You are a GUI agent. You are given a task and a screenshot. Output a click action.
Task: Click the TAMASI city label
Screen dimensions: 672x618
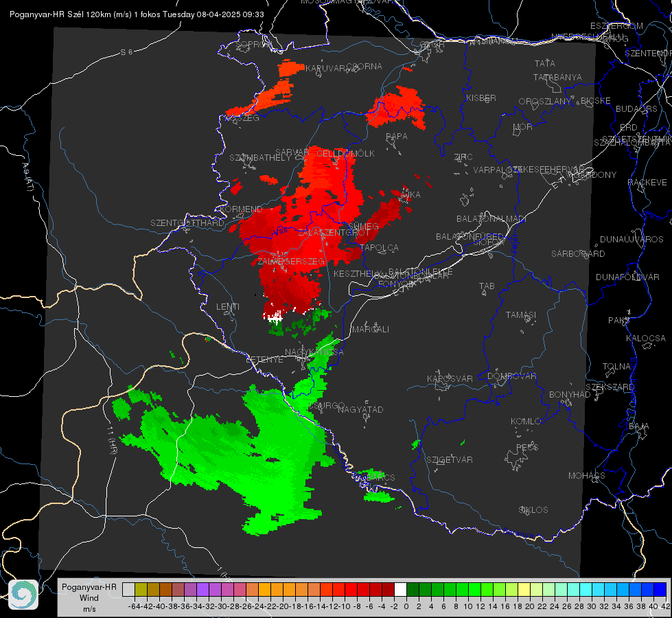coord(521,315)
